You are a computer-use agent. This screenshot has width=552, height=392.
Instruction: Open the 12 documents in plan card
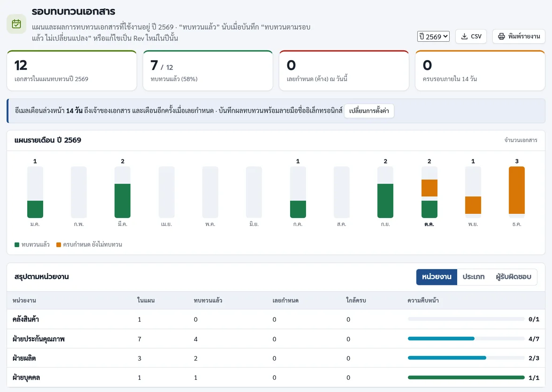coord(72,71)
